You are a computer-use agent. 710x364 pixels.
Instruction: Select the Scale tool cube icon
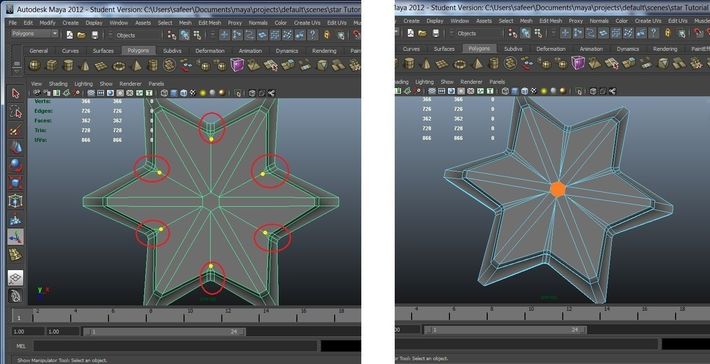click(x=16, y=183)
